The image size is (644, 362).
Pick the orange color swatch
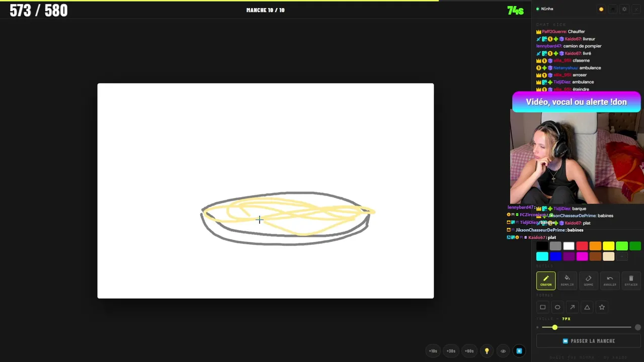595,246
